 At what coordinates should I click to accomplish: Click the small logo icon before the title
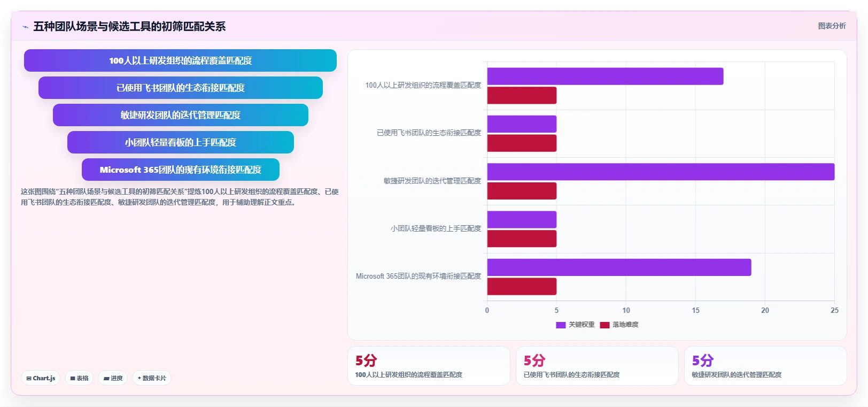tap(25, 27)
